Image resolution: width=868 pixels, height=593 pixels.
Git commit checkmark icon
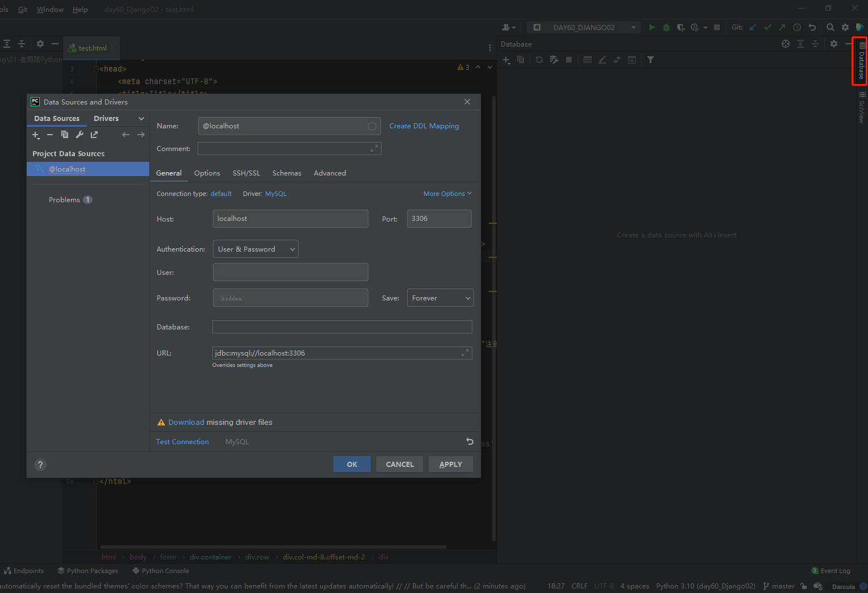(768, 27)
